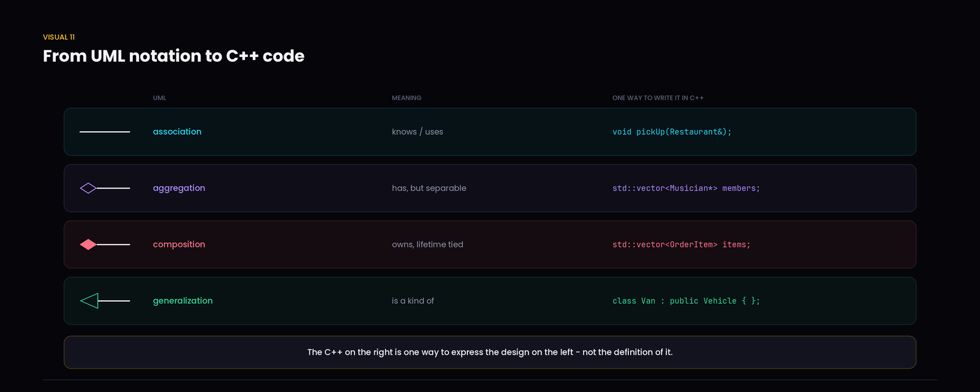The width and height of the screenshot is (980, 392).
Task: Click the 'UML' column header
Action: [x=159, y=98]
